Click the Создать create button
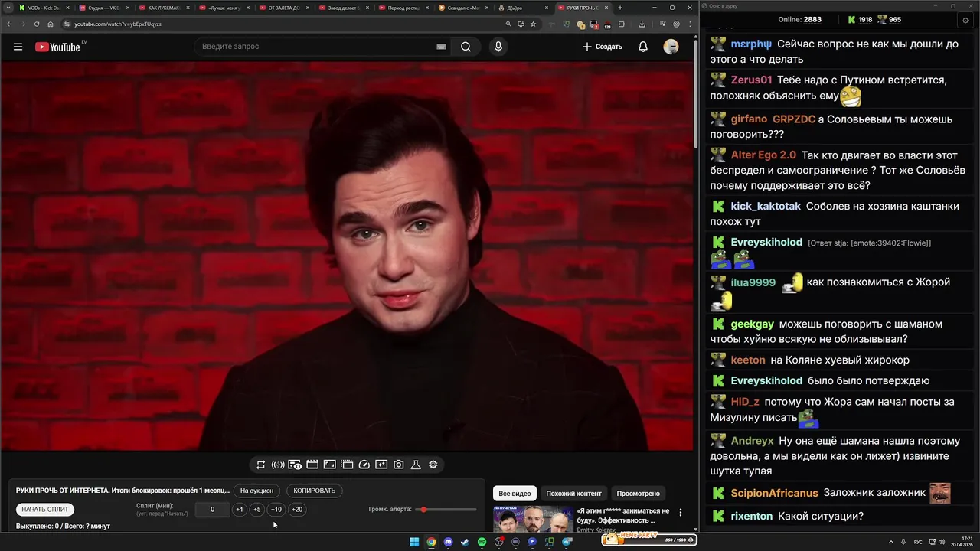The width and height of the screenshot is (980, 551). click(x=603, y=47)
